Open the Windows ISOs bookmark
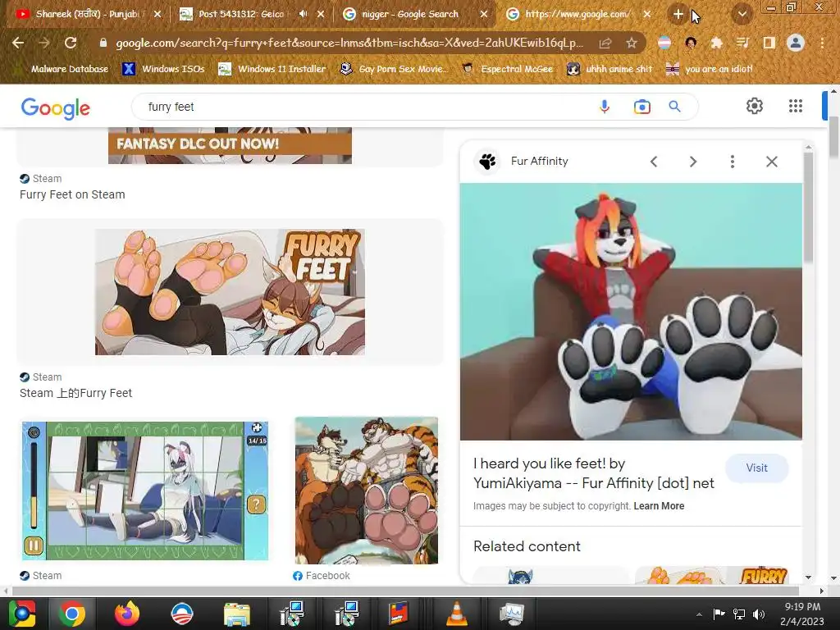The width and height of the screenshot is (840, 630). tap(164, 69)
